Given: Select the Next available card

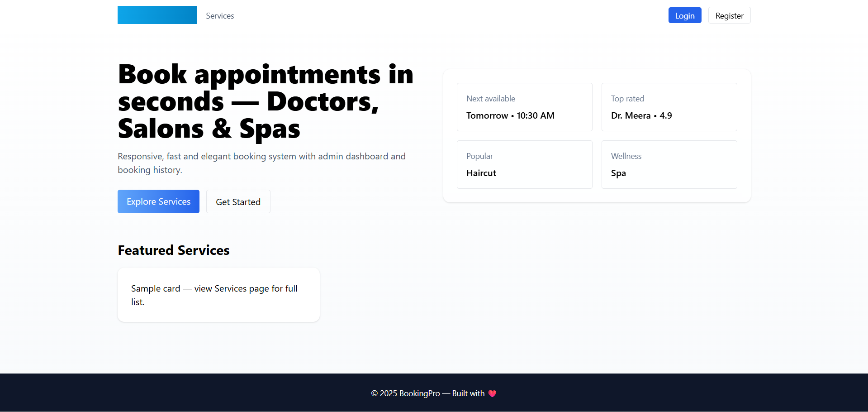Looking at the screenshot, I should tap(524, 107).
